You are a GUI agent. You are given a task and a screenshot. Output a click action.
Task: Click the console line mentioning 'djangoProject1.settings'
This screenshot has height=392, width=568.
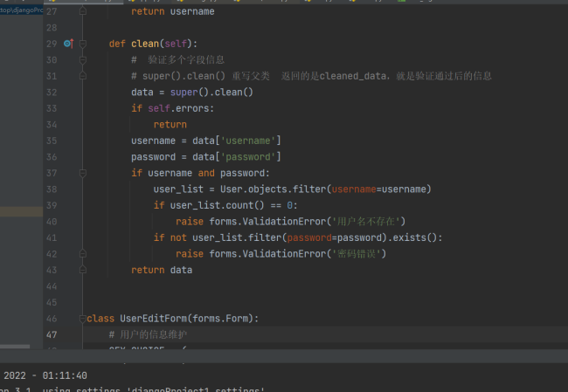pos(132,389)
